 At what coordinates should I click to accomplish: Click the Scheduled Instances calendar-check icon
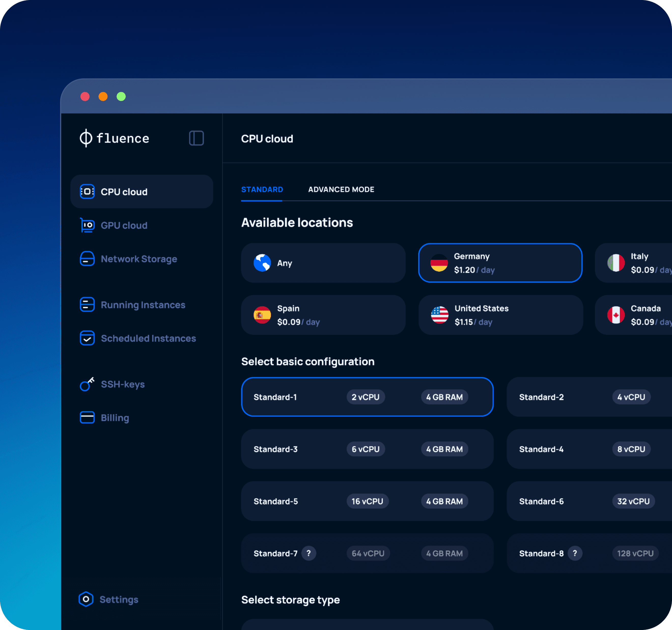pos(87,338)
